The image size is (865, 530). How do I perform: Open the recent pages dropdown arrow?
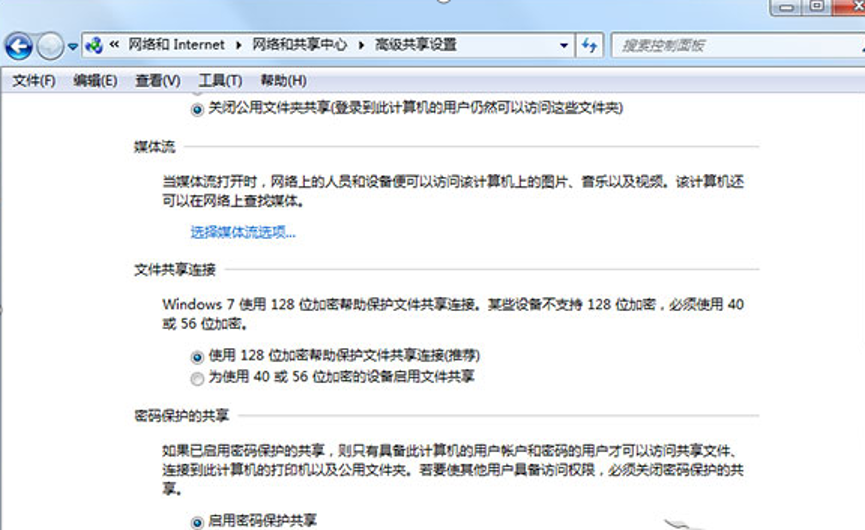(73, 47)
